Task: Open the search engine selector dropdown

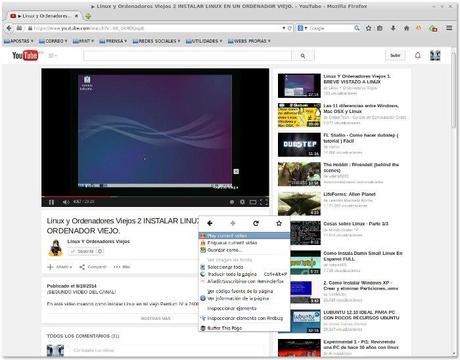Action: pyautogui.click(x=302, y=28)
